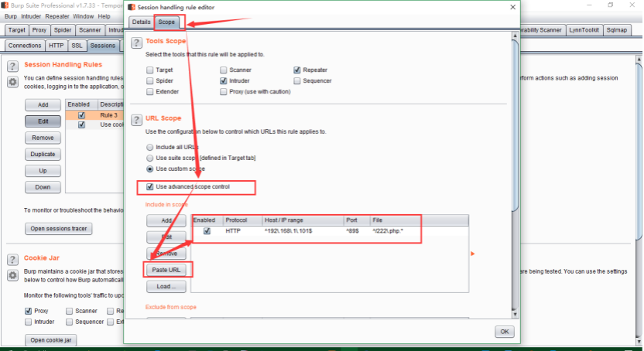Open the LynnToolkit tab

584,30
